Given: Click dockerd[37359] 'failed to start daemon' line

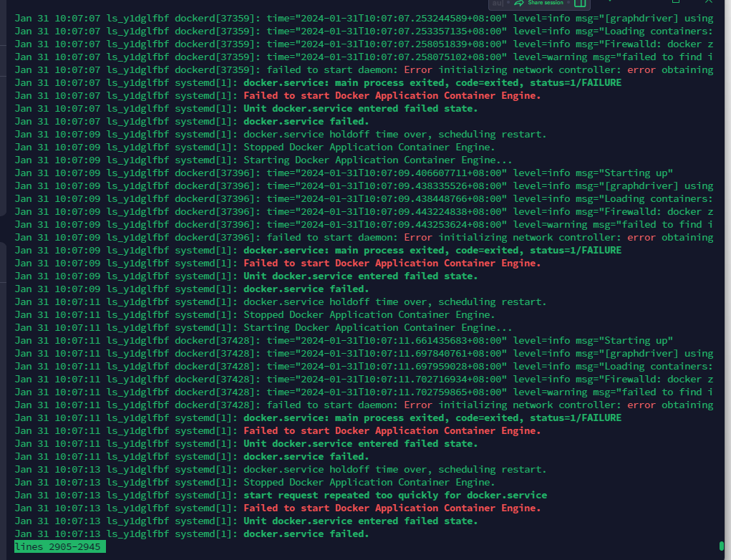Looking at the screenshot, I should coord(364,70).
